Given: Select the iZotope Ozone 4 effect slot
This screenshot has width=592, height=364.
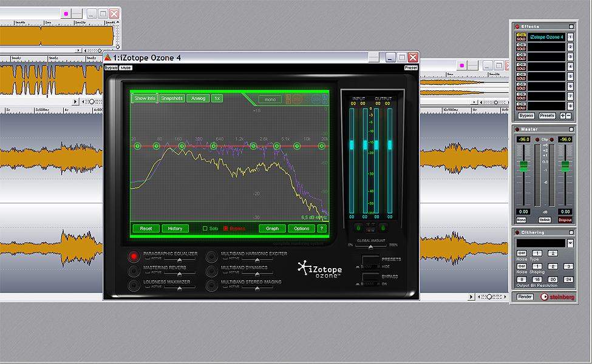Looking at the screenshot, I should coord(546,37).
